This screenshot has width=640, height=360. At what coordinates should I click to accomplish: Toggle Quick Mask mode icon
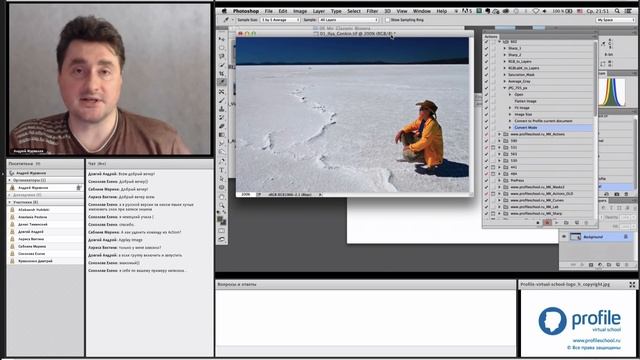tap(222, 231)
